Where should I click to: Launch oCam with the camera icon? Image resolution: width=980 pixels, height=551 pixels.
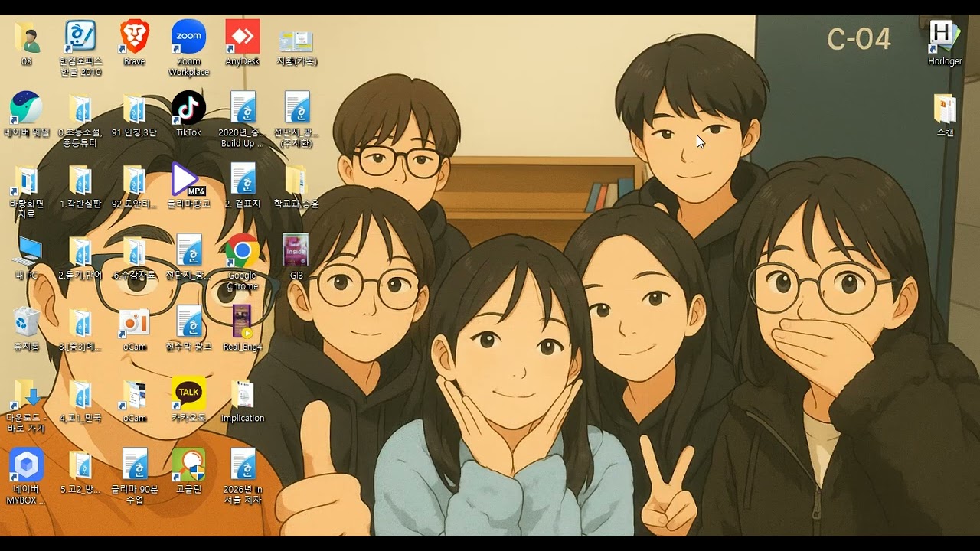134,328
